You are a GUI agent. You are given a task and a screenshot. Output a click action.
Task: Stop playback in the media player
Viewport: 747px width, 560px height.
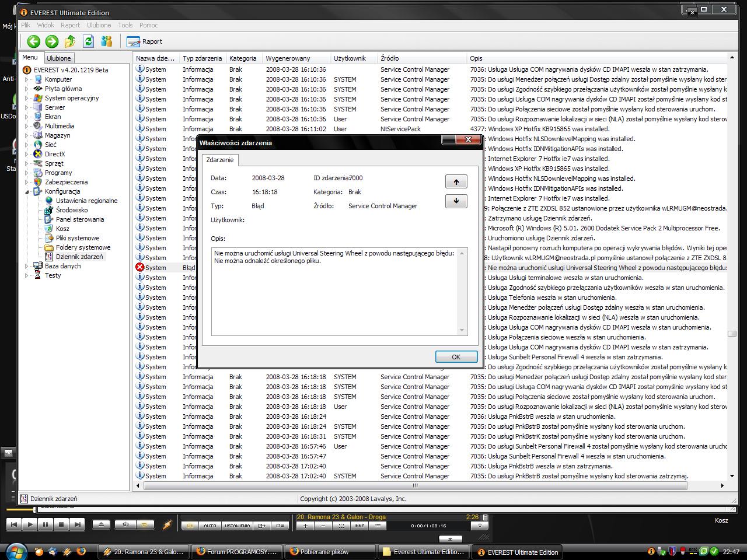[61, 524]
